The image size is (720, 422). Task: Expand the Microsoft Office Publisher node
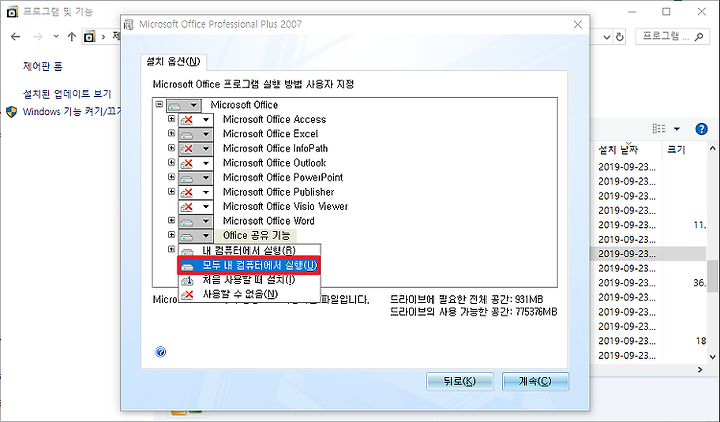(x=172, y=191)
